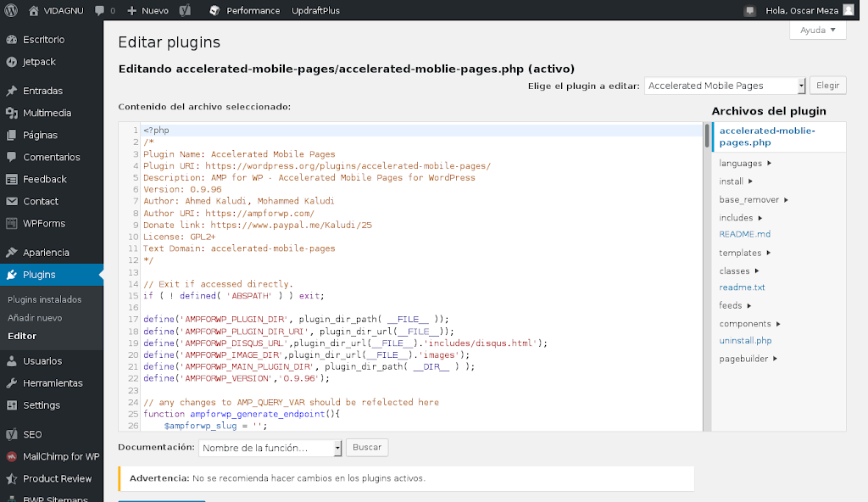868x502 pixels.
Task: Open the Yoast SEO admin bar icon
Action: pyautogui.click(x=186, y=10)
